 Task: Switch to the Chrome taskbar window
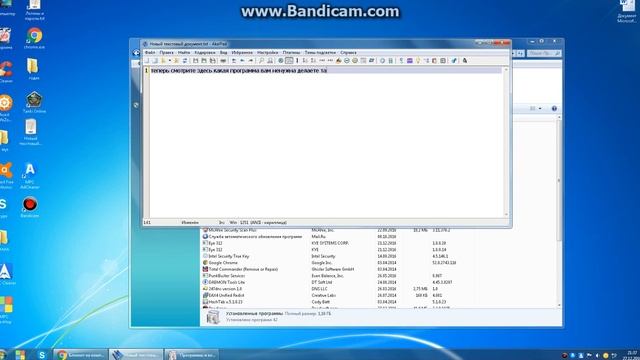coord(80,355)
